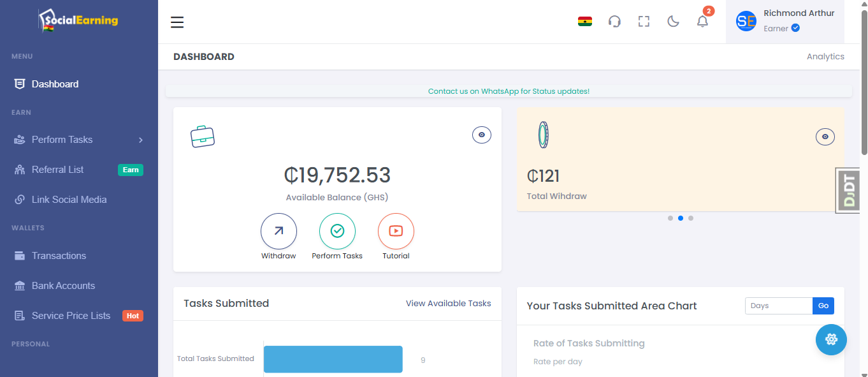
Task: Click the headset support icon
Action: [614, 22]
